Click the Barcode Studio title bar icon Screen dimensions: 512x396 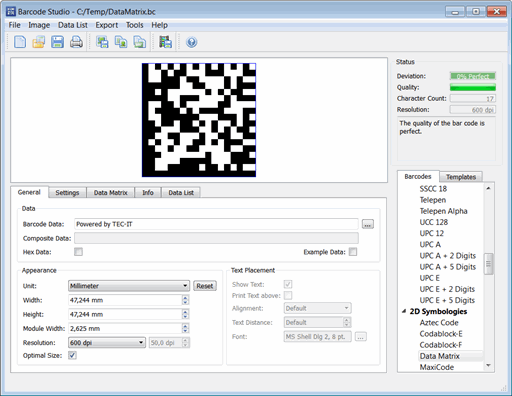[x=11, y=11]
